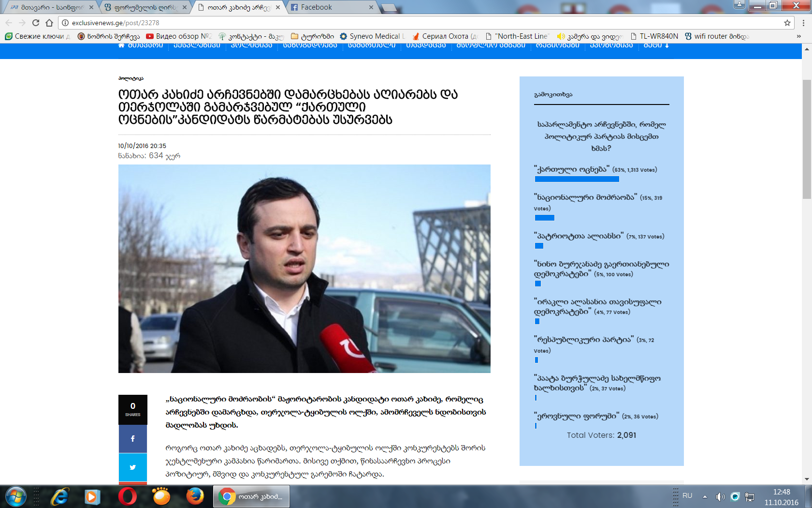This screenshot has height=508, width=812.
Task: Click the poll option "ქართული ოცნება"
Action: click(572, 169)
